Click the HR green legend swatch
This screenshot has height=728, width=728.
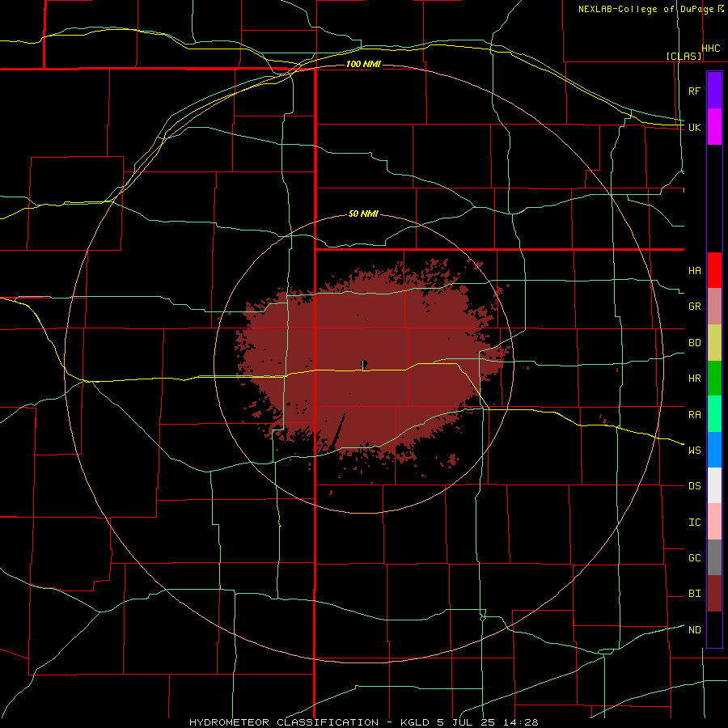click(x=714, y=379)
